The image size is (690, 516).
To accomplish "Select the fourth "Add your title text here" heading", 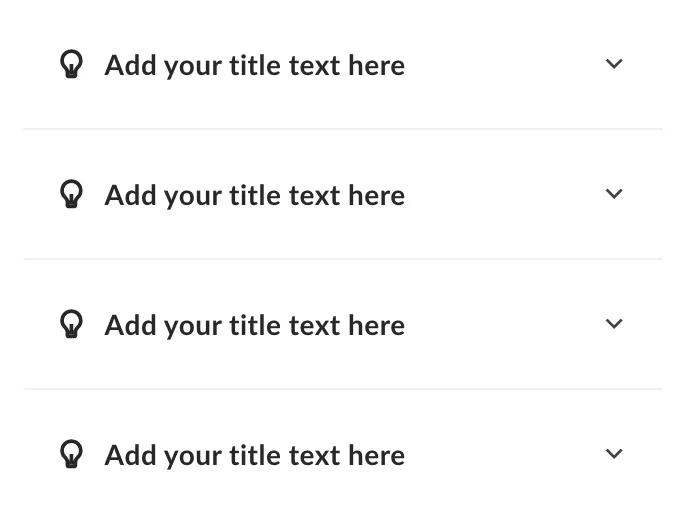I will (x=255, y=456).
